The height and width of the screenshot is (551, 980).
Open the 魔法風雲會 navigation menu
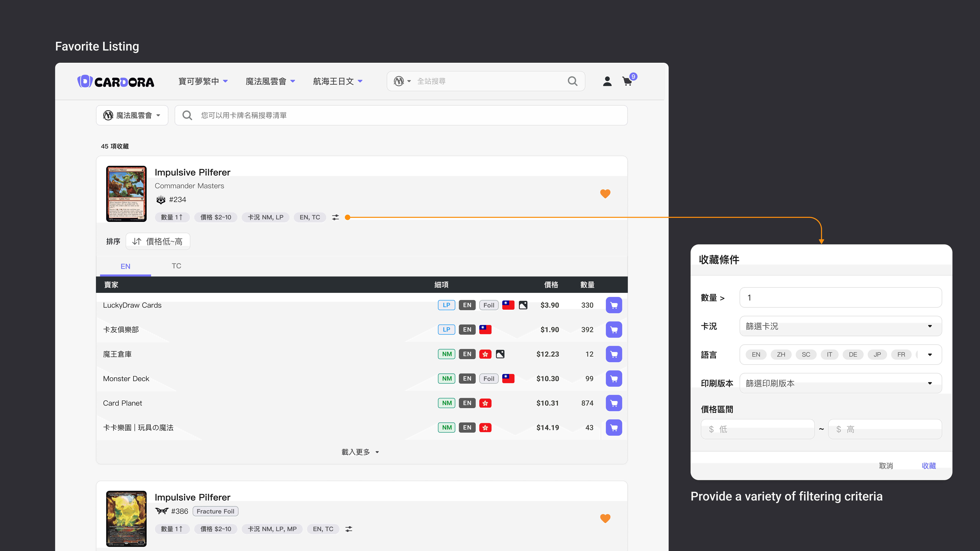pyautogui.click(x=271, y=81)
